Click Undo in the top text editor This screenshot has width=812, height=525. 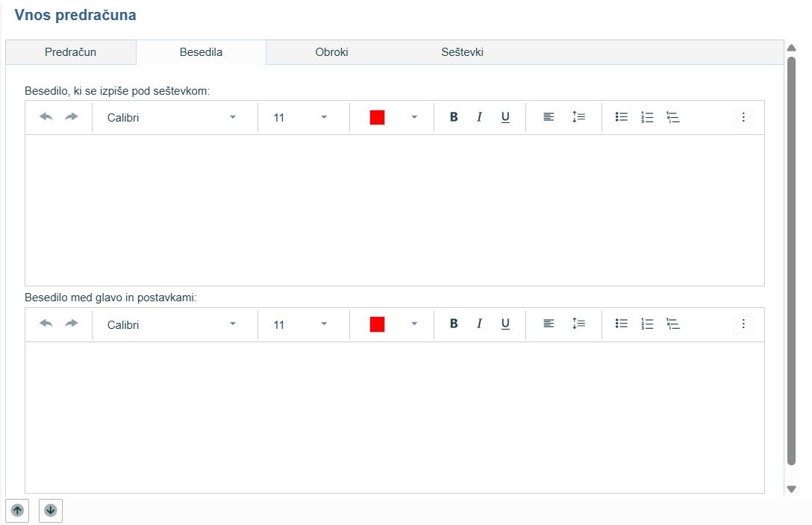point(46,117)
